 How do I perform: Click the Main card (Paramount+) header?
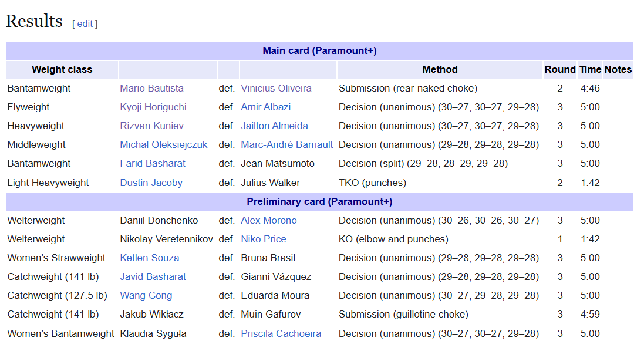point(319,50)
